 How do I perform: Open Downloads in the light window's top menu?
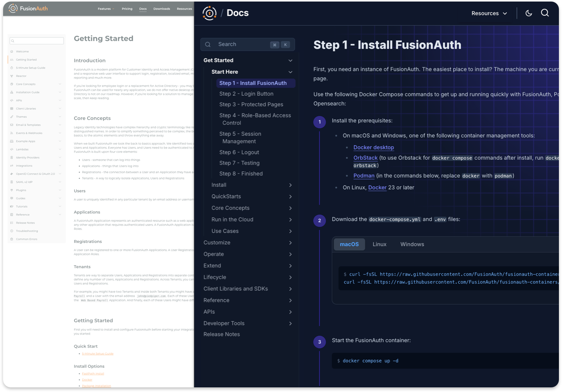(x=162, y=9)
